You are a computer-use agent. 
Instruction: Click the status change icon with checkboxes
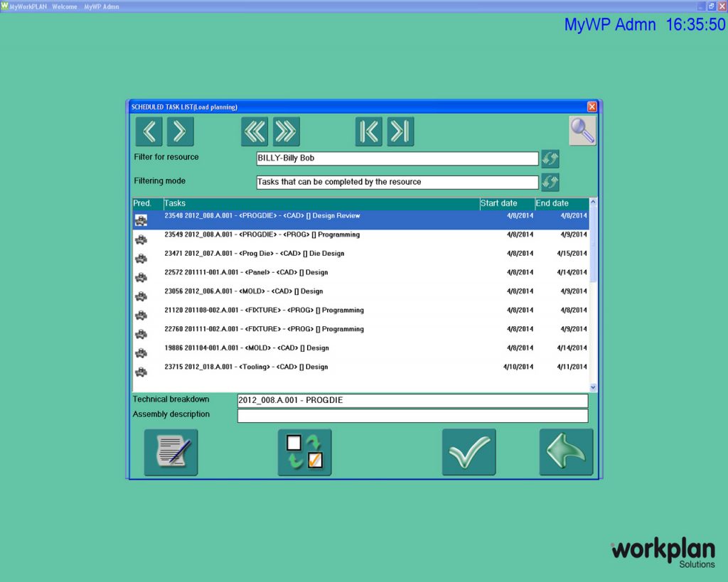pyautogui.click(x=304, y=452)
